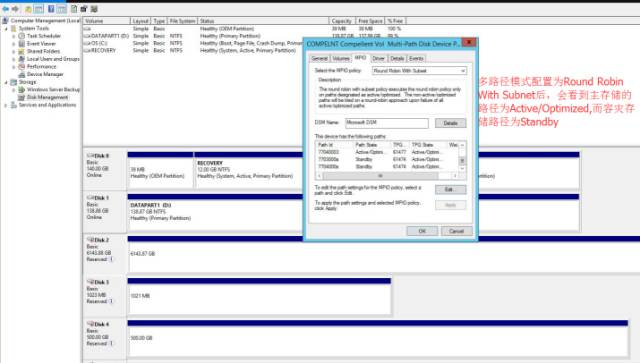Click the Forward arrow toolbar icon
640x363 pixels.
16,9
